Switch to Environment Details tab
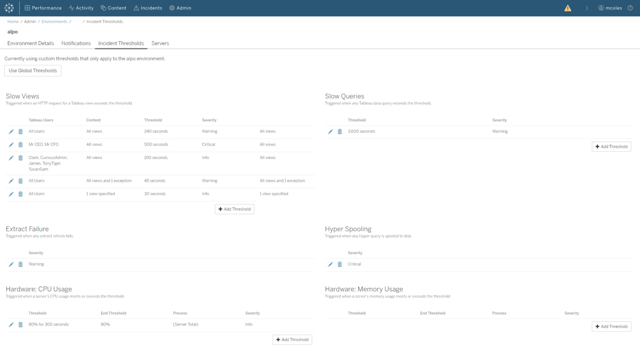Image resolution: width=640 pixels, height=364 pixels. click(31, 43)
